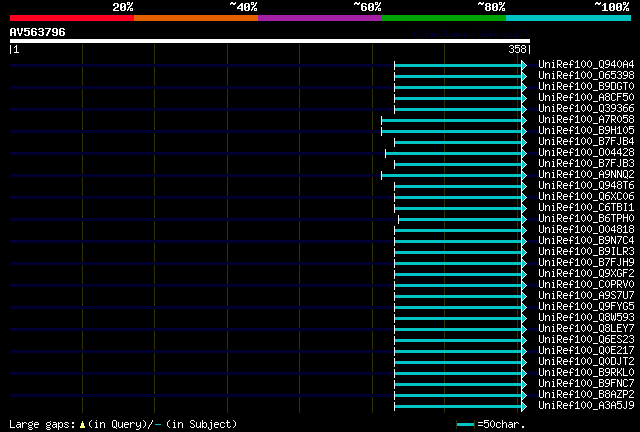Click the arrowhead ending the UniRef100_A3A5J9 alignment
This screenshot has width=640, height=432.
[524, 407]
